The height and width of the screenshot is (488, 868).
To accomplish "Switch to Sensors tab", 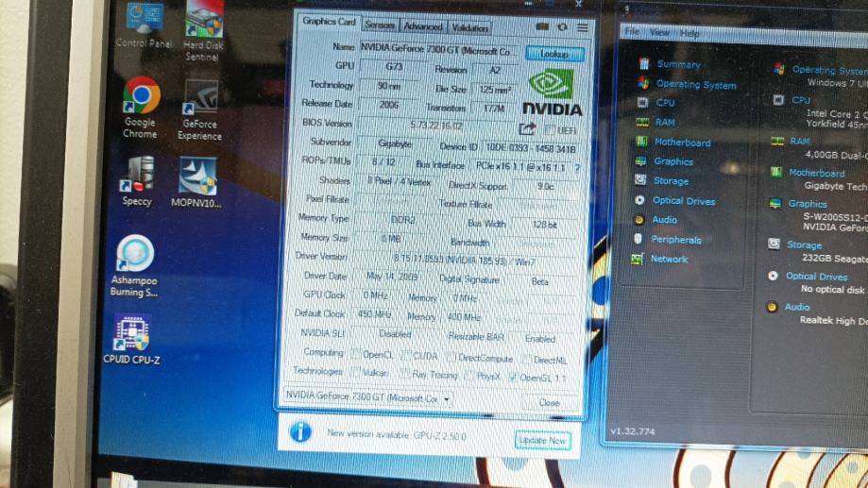I will pyautogui.click(x=380, y=25).
